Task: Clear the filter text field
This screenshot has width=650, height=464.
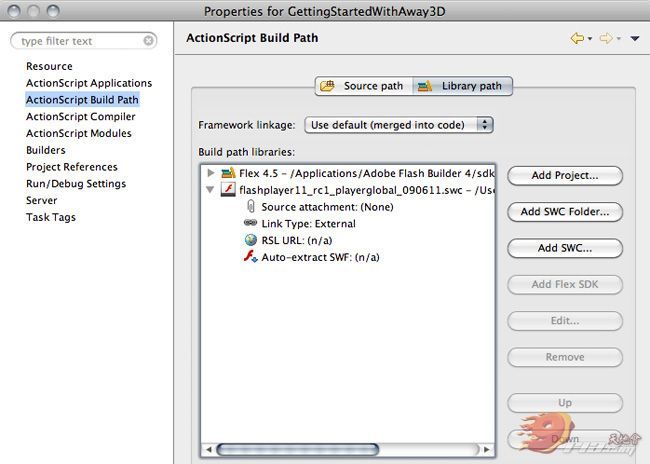Action: click(x=148, y=41)
